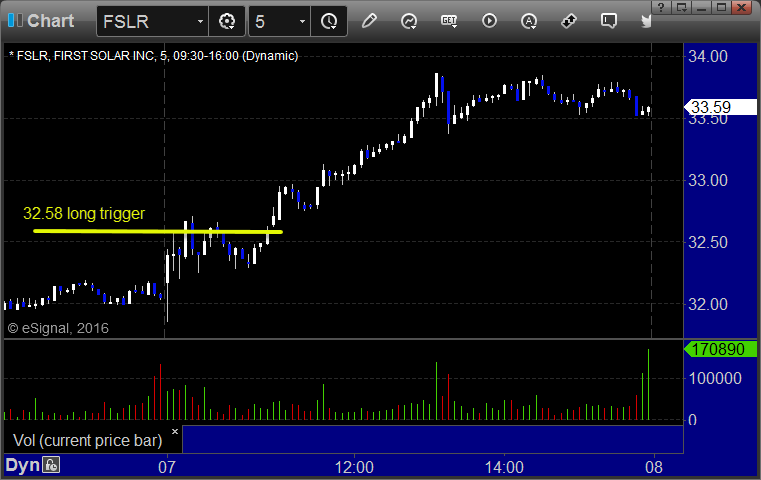The image size is (761, 480).
Task: Select the yellow trigger line on chart
Action: tap(158, 232)
